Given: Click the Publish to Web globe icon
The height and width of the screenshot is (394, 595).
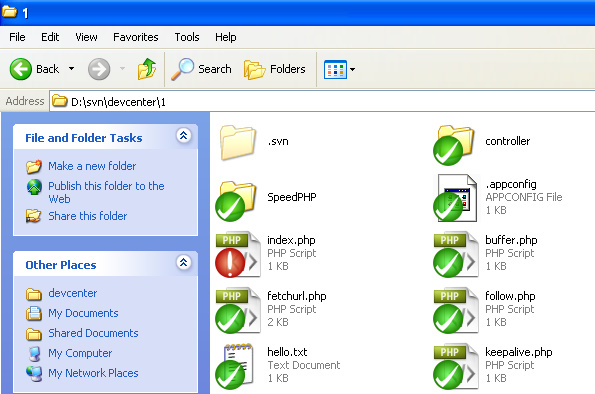Looking at the screenshot, I should (x=34, y=187).
